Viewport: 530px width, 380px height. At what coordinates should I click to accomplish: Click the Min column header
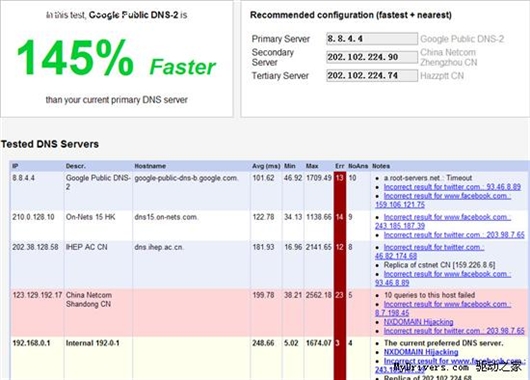(290, 166)
